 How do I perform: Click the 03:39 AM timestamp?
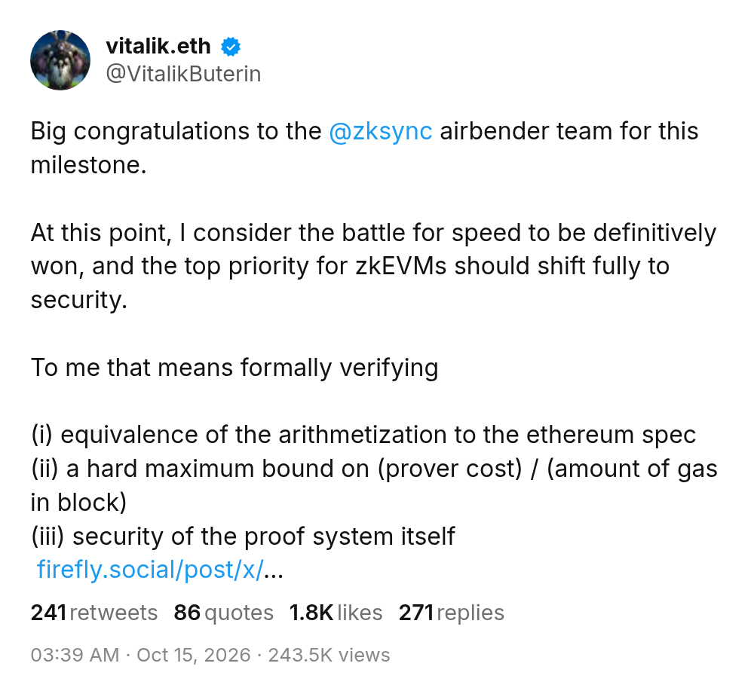click(75, 655)
